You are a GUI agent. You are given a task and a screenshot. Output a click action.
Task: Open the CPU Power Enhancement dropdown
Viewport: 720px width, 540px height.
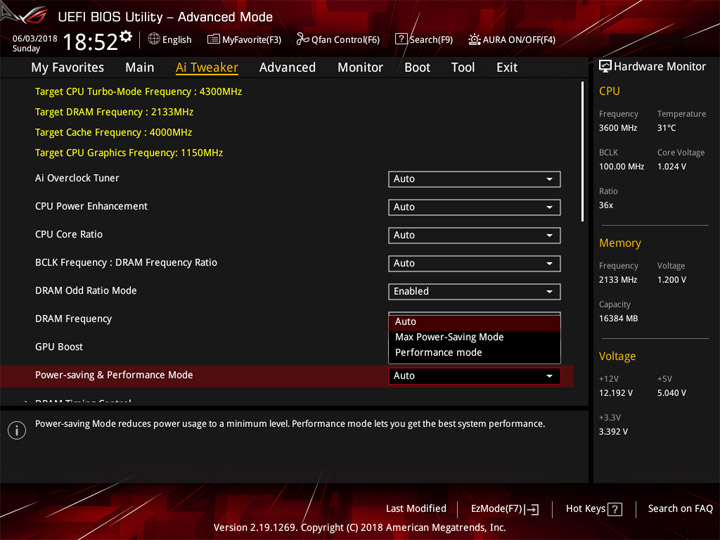(474, 207)
